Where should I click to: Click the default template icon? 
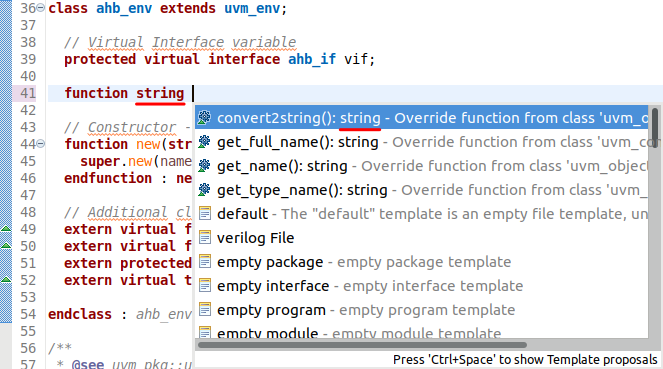[x=205, y=213]
